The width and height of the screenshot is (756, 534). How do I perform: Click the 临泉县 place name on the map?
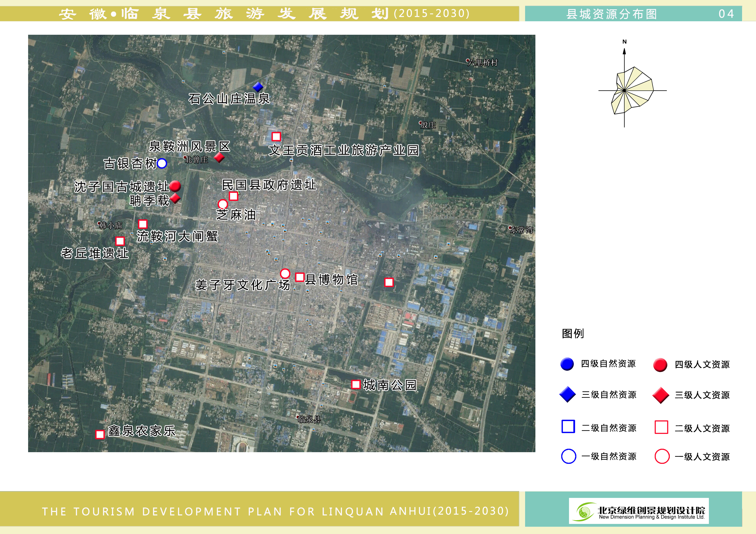pos(309,419)
